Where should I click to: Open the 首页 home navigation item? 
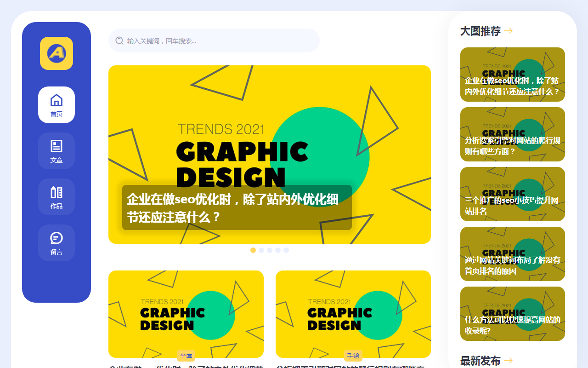[x=57, y=105]
